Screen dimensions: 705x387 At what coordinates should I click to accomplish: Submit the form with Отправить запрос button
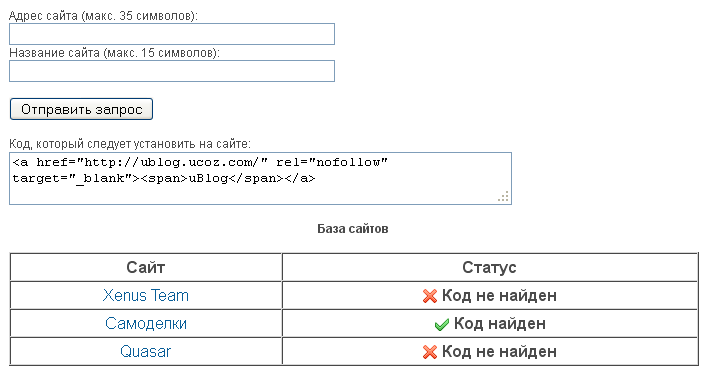click(x=81, y=109)
